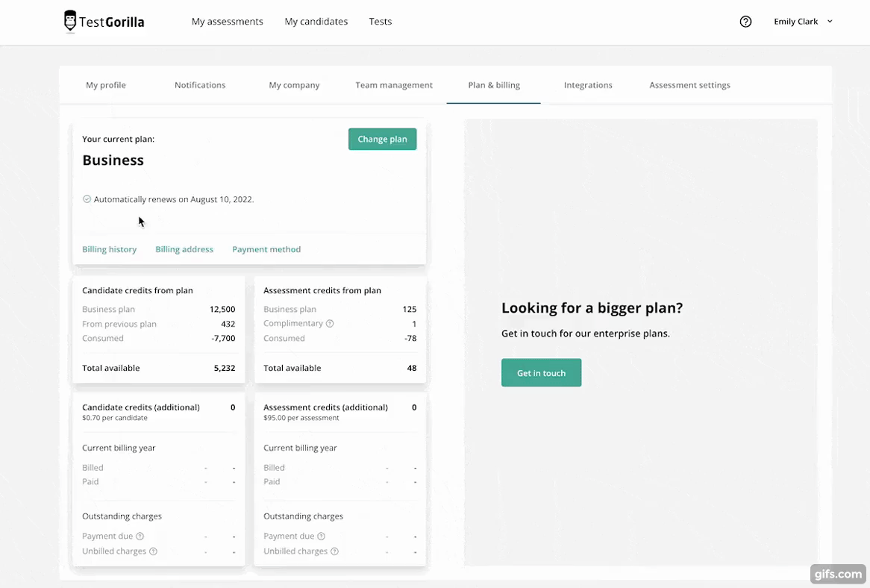Expand the Emily Clark account dropdown

[x=803, y=22]
